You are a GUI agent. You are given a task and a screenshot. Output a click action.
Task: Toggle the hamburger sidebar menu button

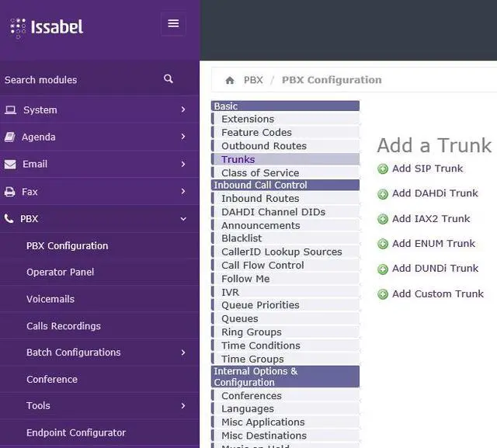click(173, 23)
